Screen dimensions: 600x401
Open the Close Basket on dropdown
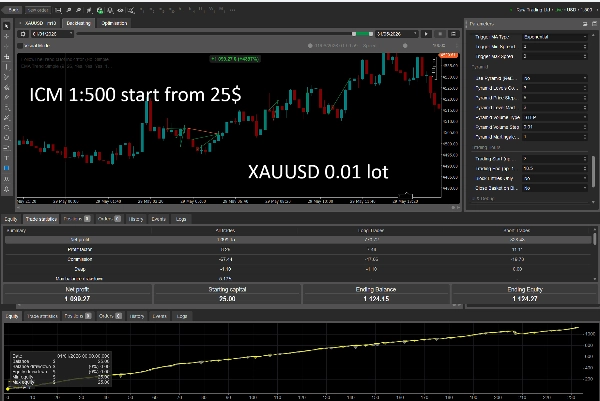pos(554,188)
